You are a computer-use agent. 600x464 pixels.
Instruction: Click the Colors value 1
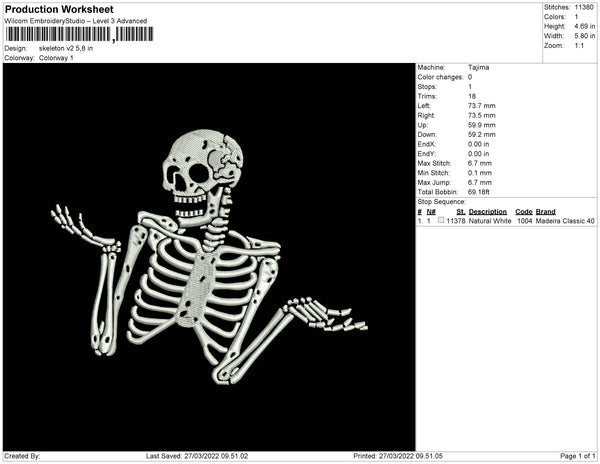[x=576, y=17]
